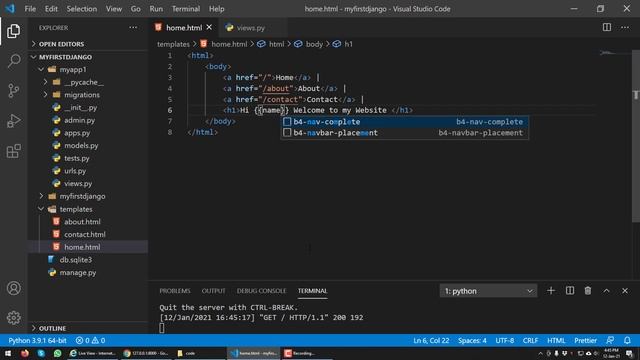Click the feedback icon in status bar
640x360 pixels.
click(x=610, y=340)
